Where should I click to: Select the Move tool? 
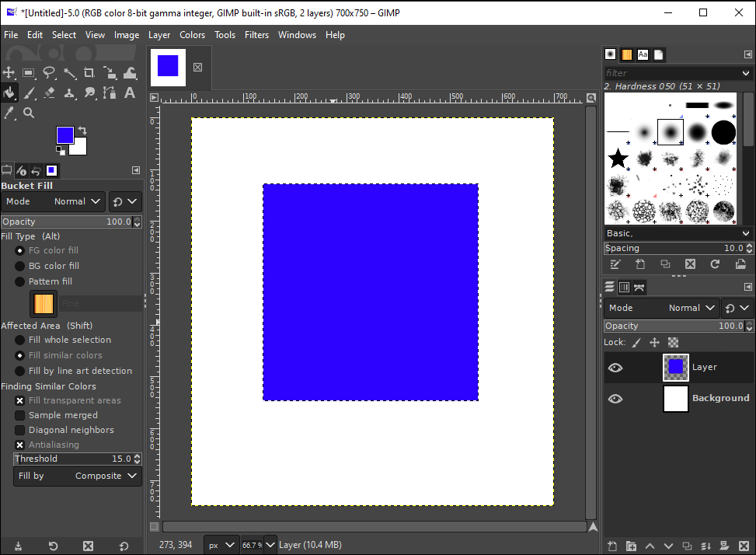[9, 73]
